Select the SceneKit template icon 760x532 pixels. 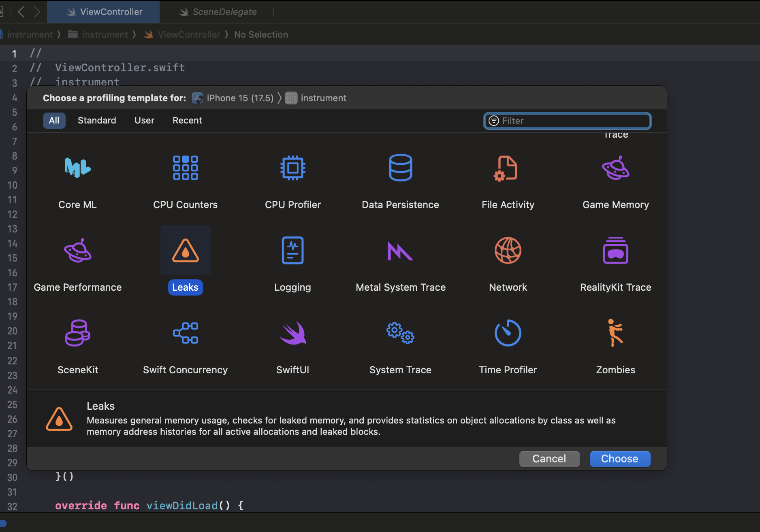77,333
